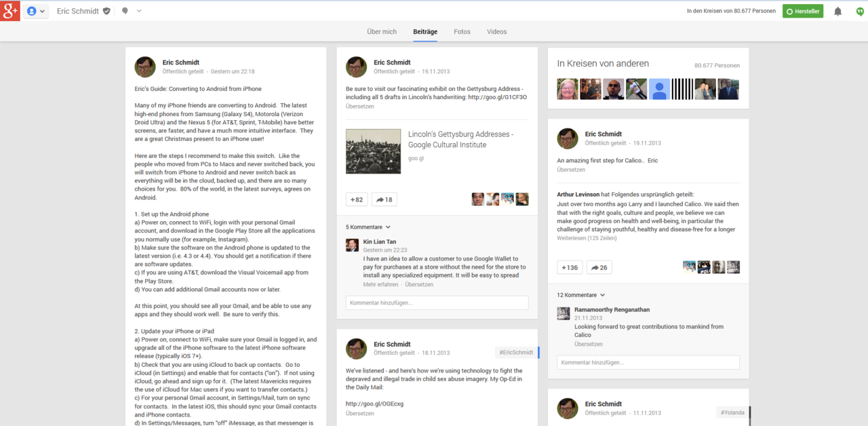Add comment on the Calico post
The height and width of the screenshot is (426, 868).
[648, 362]
